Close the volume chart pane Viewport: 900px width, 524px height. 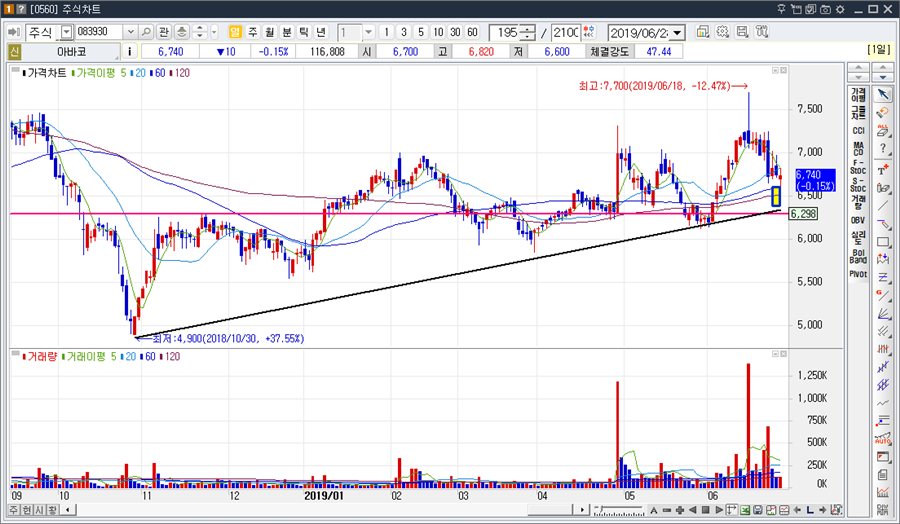(783, 354)
